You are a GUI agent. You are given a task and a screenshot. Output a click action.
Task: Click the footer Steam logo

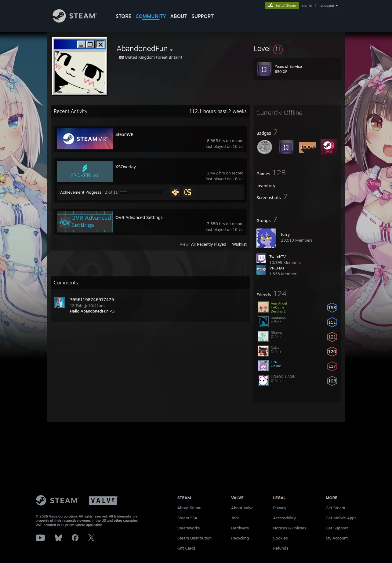(57, 500)
